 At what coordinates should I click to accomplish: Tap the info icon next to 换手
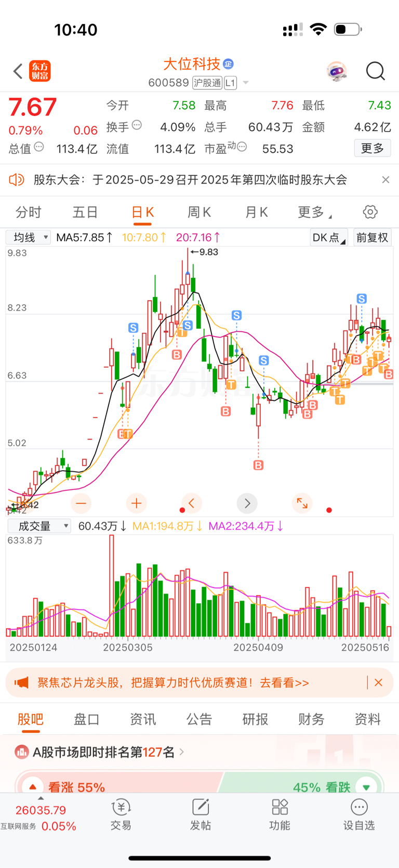coord(137,125)
